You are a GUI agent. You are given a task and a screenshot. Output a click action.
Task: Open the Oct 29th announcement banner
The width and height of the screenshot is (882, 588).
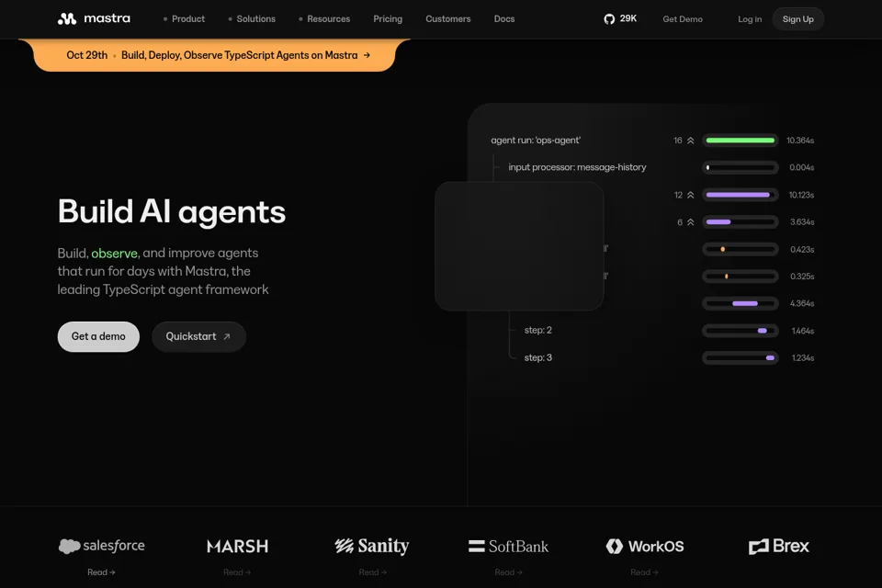click(214, 55)
